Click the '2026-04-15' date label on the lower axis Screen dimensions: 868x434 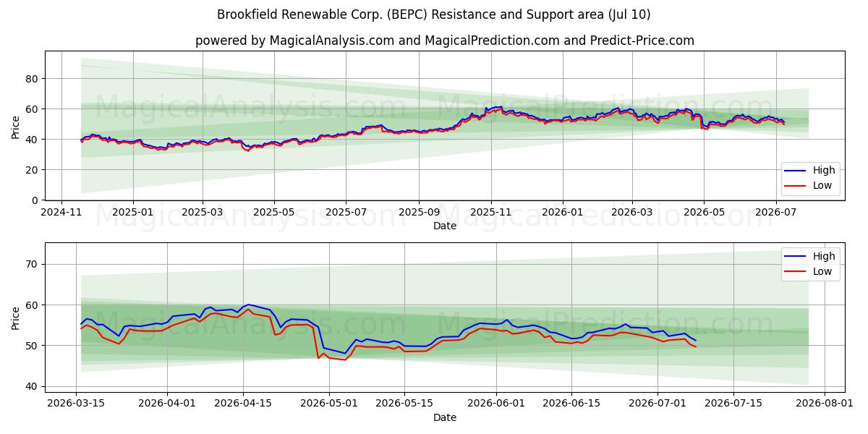click(242, 405)
